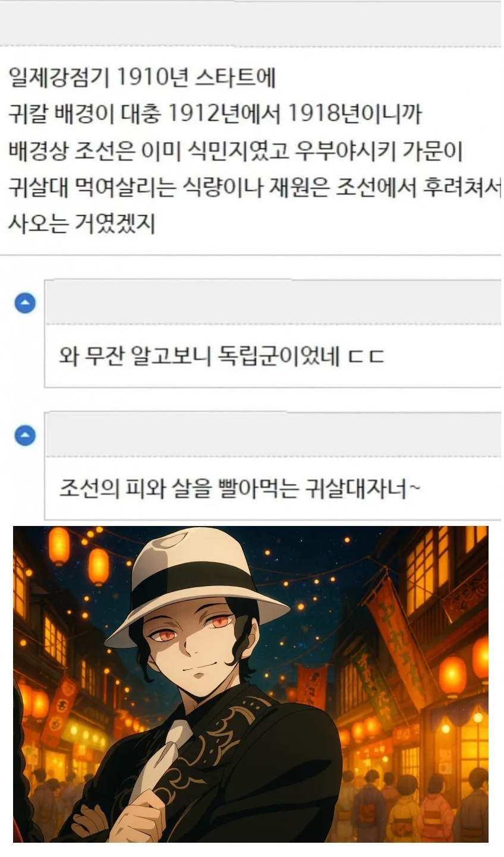Click the line starting '일제강점기 1910년 스타트에'
The height and width of the screenshot is (857, 504).
143,78
